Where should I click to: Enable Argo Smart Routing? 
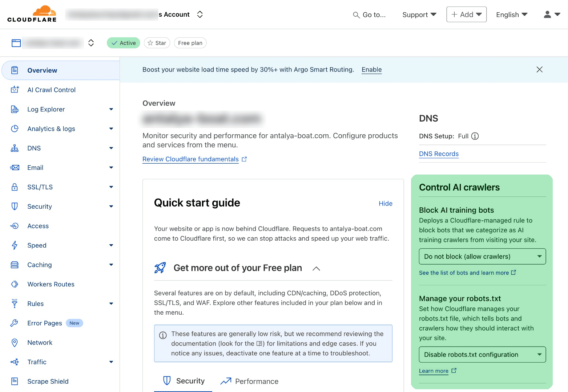click(x=371, y=69)
